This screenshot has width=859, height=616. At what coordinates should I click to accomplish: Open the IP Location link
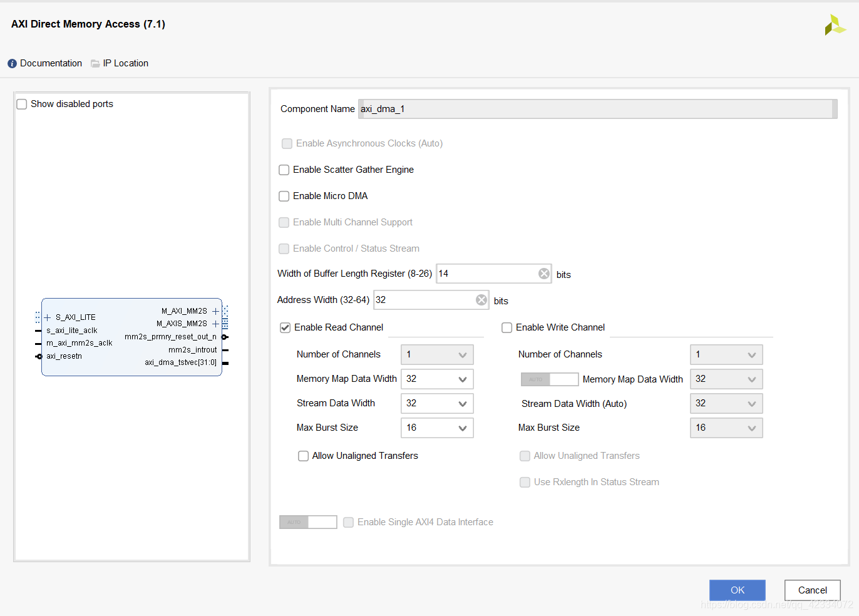[126, 63]
